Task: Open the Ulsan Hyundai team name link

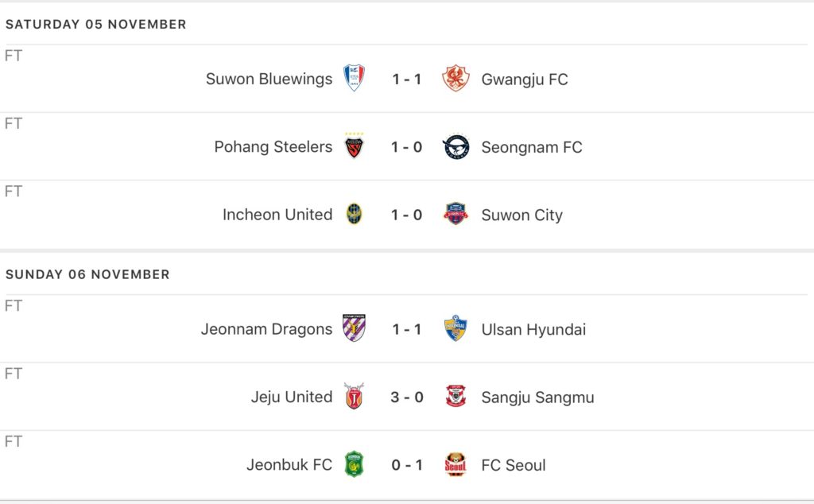Action: (533, 329)
